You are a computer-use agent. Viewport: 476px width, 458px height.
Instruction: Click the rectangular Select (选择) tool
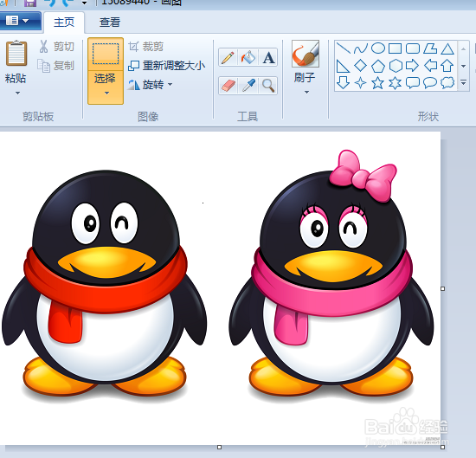click(106, 54)
